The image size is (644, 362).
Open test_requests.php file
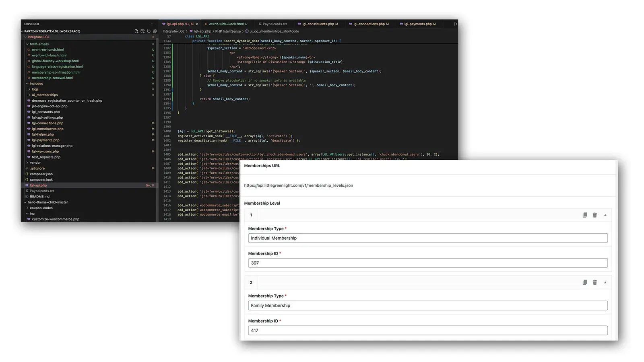(x=46, y=157)
